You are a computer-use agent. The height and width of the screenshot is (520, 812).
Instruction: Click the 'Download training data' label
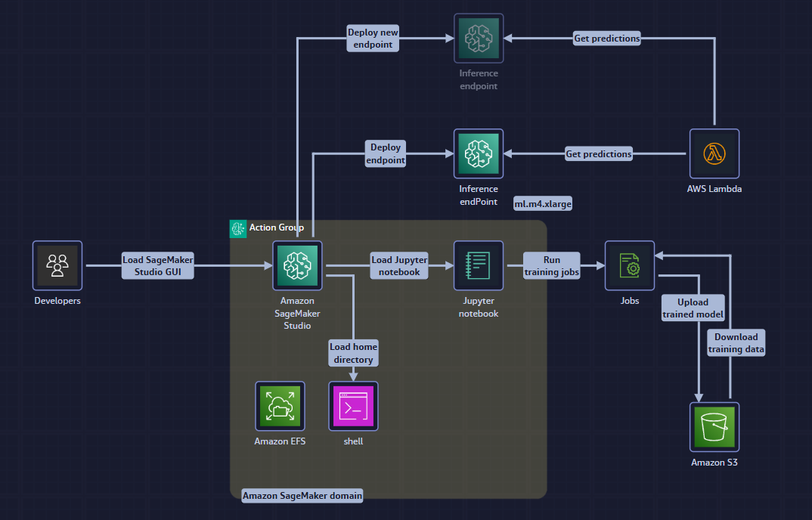pyautogui.click(x=736, y=343)
